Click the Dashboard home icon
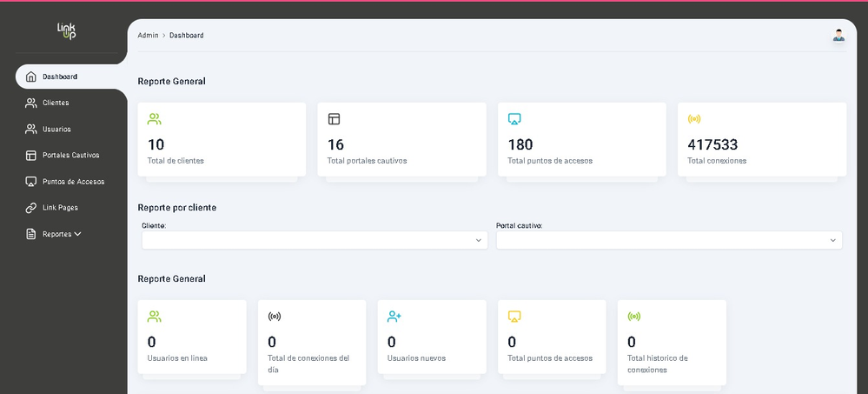Screen dimensions: 868x394 (31, 77)
